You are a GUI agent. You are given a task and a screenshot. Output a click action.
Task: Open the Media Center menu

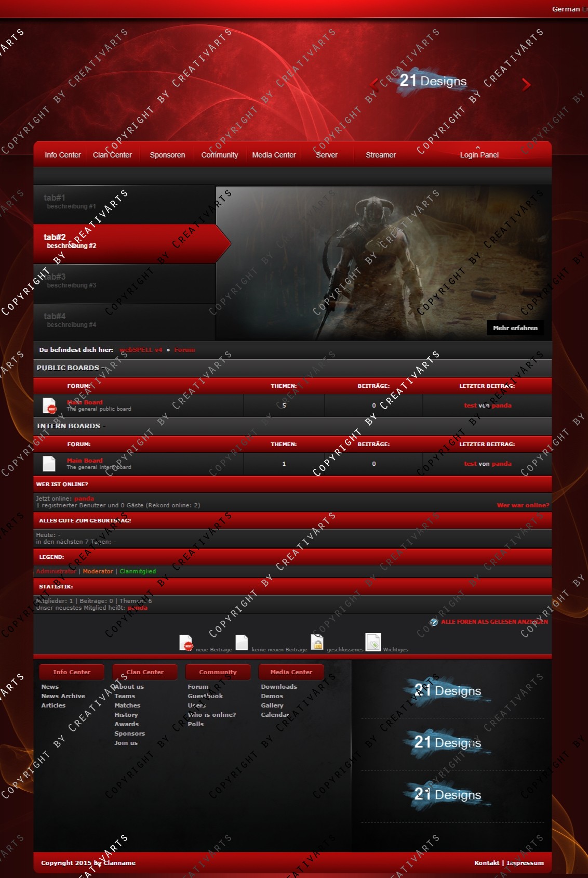(x=274, y=155)
